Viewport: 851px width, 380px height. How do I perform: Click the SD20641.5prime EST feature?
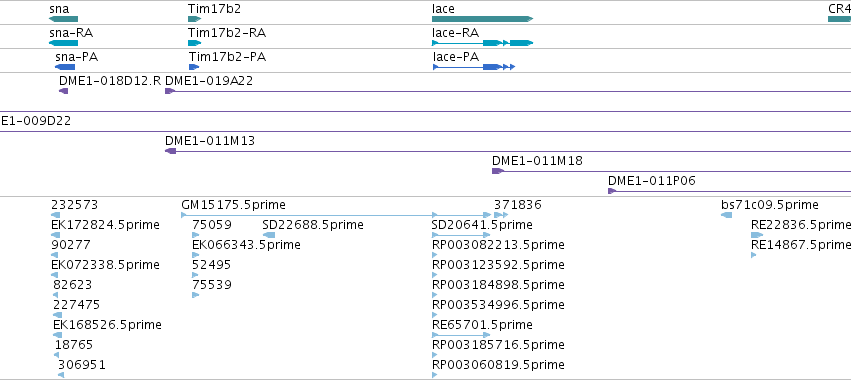pos(461,235)
